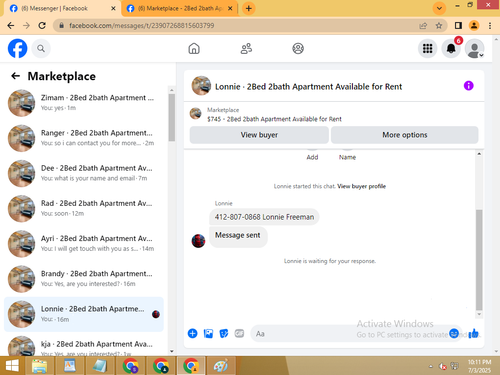Screen dimensions: 500x375
Task: Click the sender avatar beside Message sent
Action: [198, 241]
